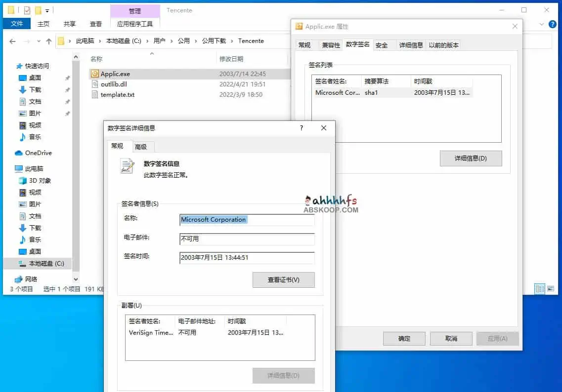Switch to the 查看 ribbon tab

click(x=96, y=23)
